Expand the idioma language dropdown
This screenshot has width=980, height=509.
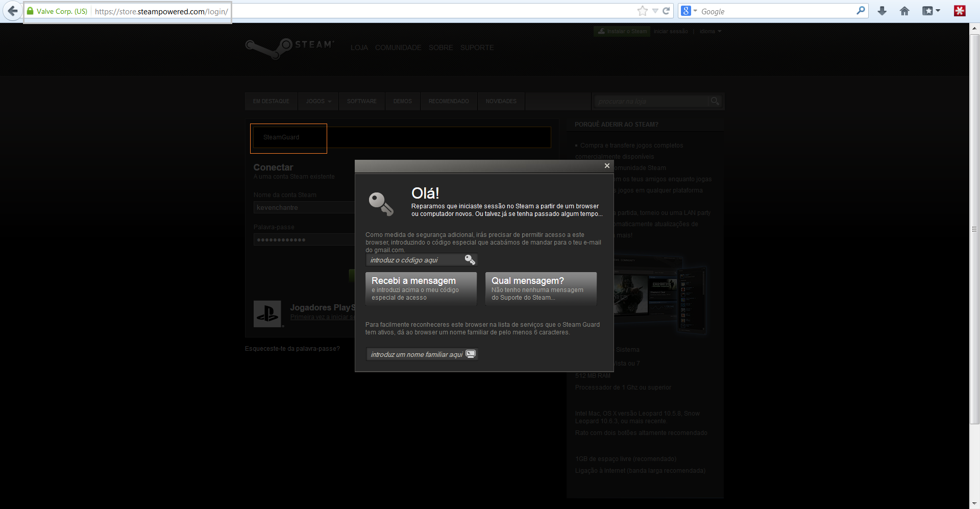[x=710, y=31]
